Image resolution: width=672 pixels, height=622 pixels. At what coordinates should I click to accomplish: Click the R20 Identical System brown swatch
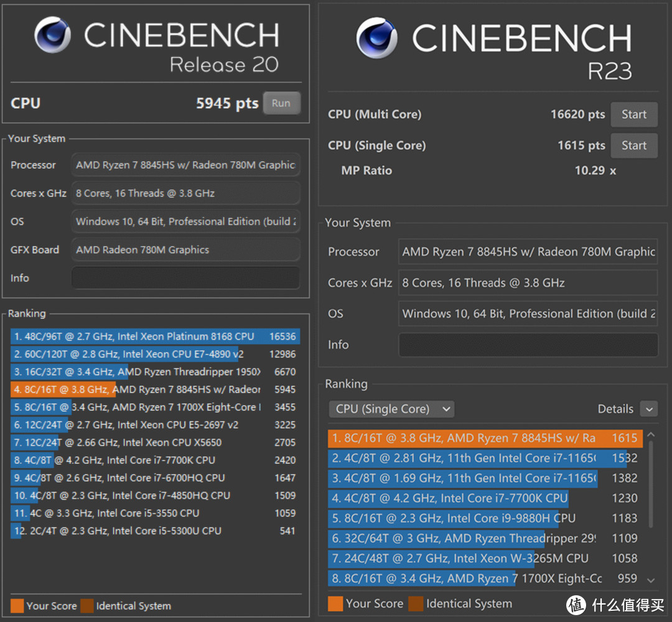coord(87,606)
